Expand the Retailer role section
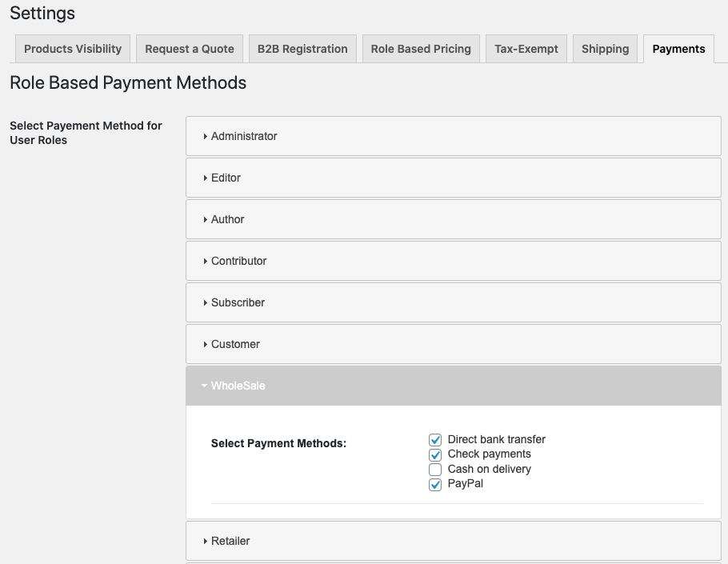The image size is (728, 564). tap(230, 541)
